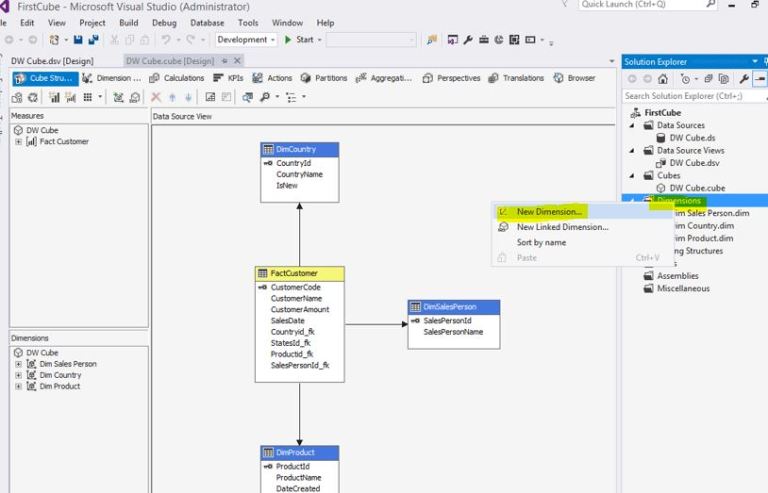768x493 pixels.
Task: Collapse the Data Sources folder
Action: point(632,125)
